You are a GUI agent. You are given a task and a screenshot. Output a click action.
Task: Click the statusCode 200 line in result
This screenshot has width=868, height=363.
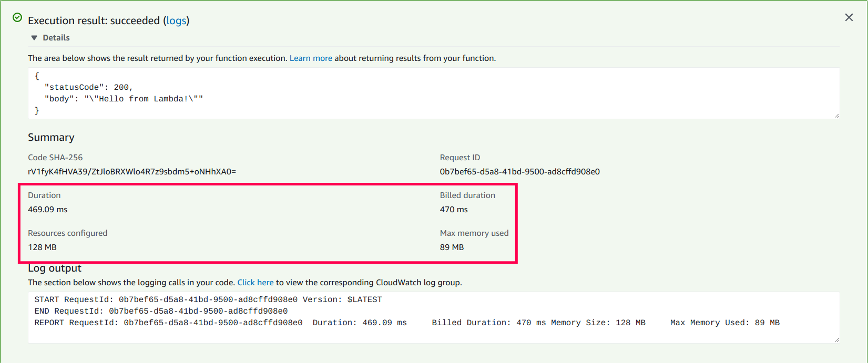88,87
